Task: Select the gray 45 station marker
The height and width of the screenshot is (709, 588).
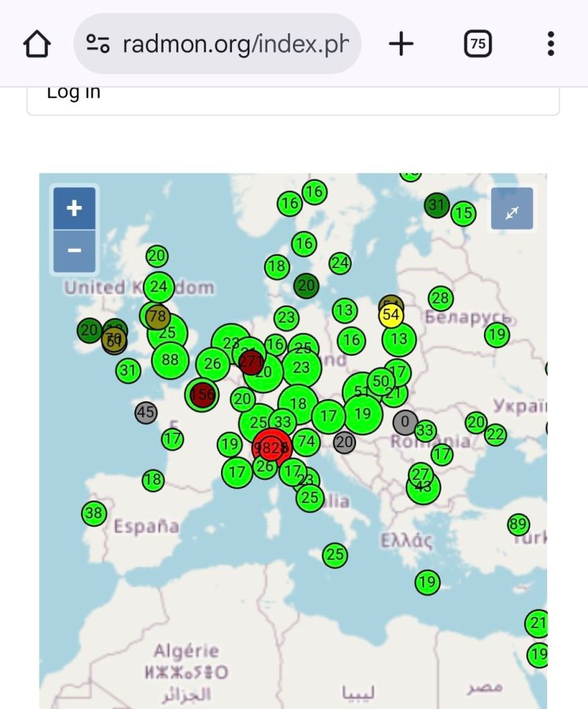Action: pos(145,413)
